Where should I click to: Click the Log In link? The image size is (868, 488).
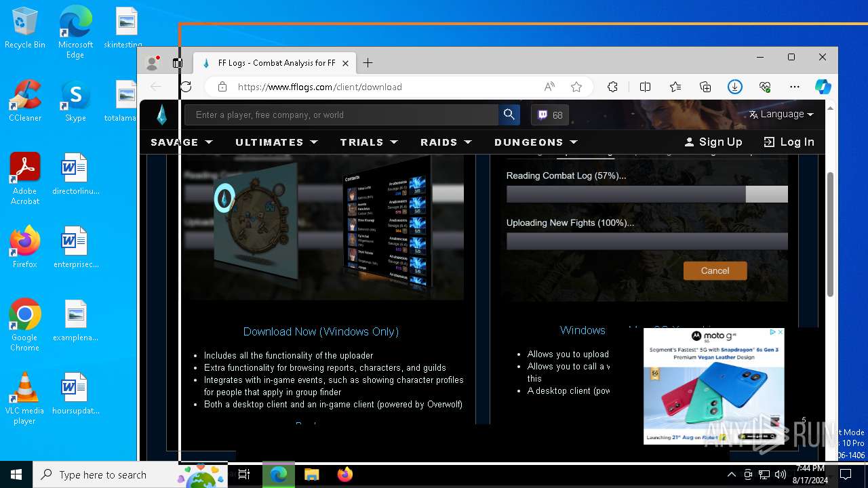tap(789, 142)
